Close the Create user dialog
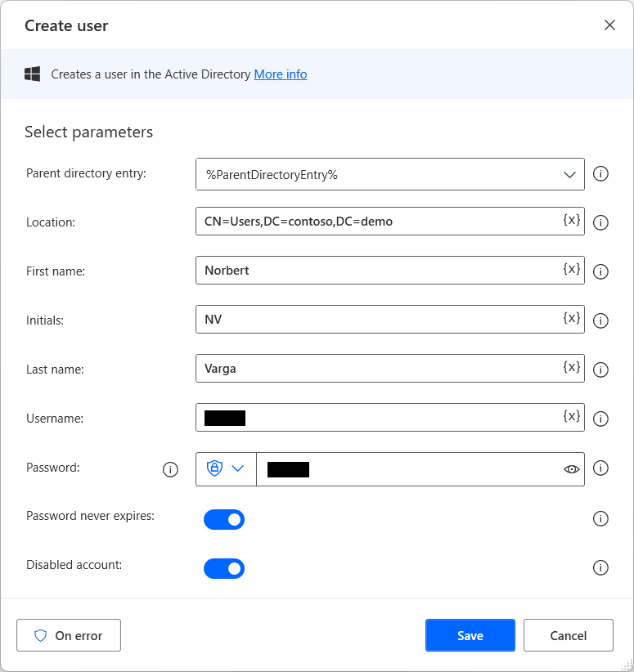 coord(609,25)
